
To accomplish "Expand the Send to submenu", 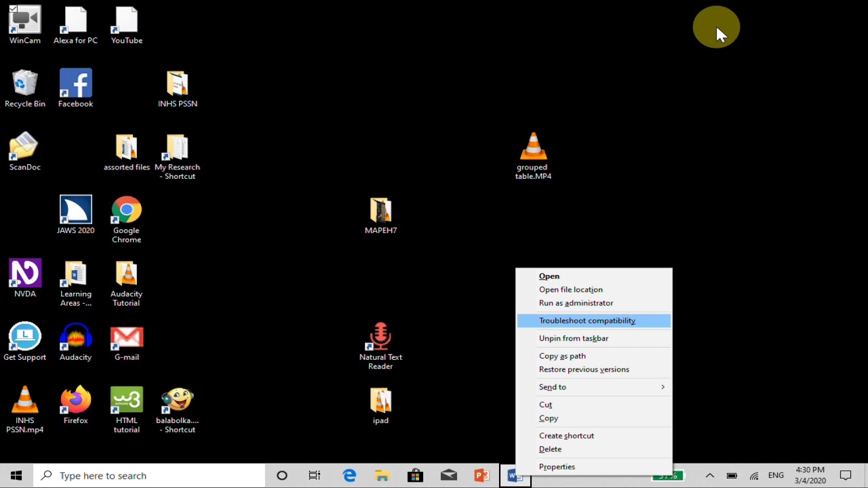I will tap(593, 387).
